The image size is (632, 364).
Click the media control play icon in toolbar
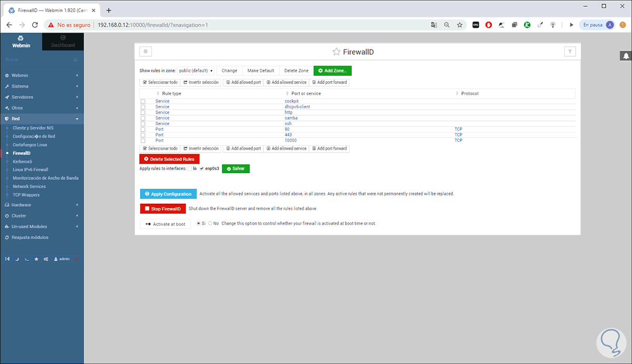pyautogui.click(x=571, y=25)
